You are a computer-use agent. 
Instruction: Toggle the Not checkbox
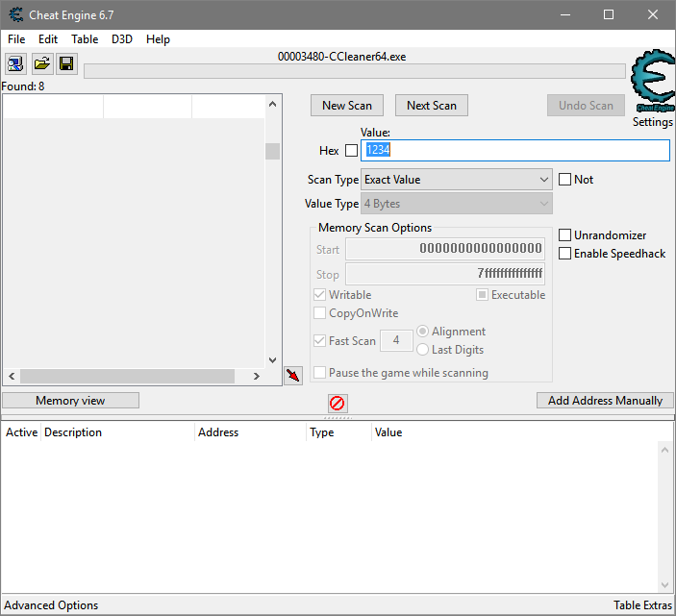[565, 180]
